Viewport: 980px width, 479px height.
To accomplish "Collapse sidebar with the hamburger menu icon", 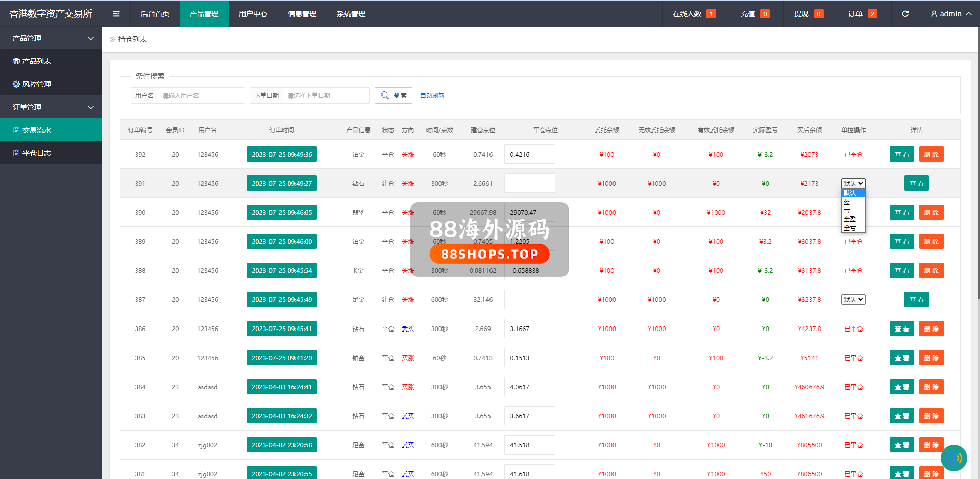I will [116, 14].
